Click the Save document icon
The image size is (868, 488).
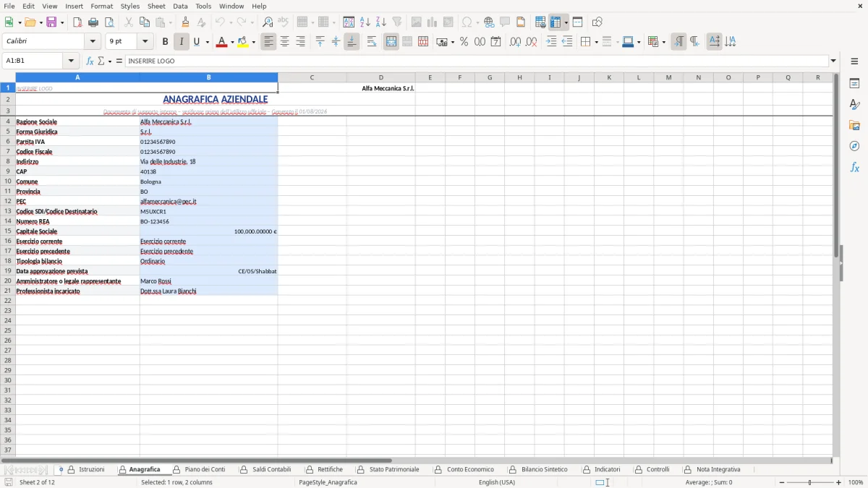click(x=51, y=22)
